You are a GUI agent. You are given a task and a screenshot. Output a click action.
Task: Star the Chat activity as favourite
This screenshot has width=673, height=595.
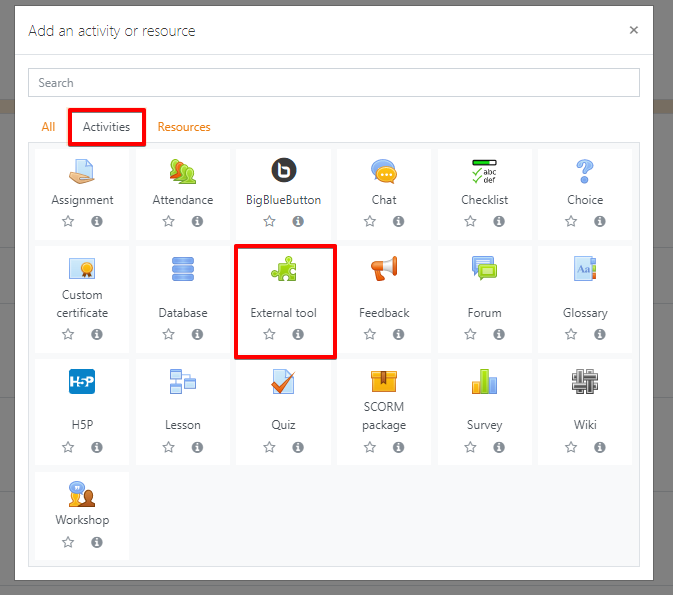pos(370,222)
